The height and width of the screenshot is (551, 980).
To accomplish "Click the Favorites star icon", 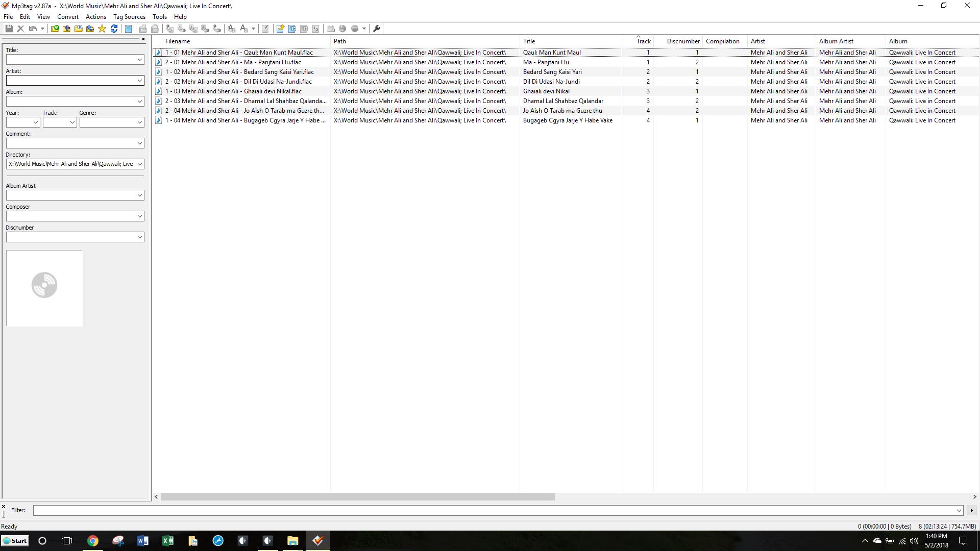I will tap(102, 29).
